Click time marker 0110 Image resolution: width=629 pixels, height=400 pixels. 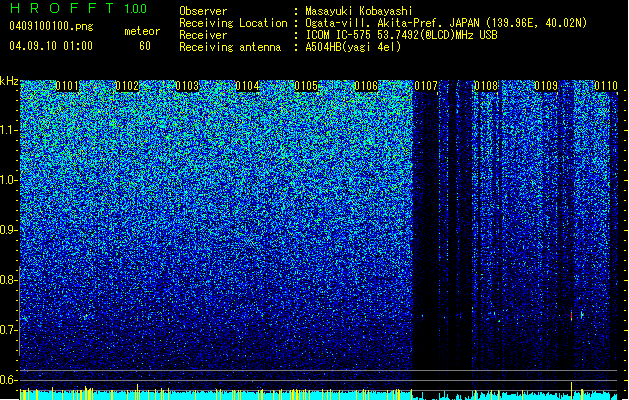[605, 86]
